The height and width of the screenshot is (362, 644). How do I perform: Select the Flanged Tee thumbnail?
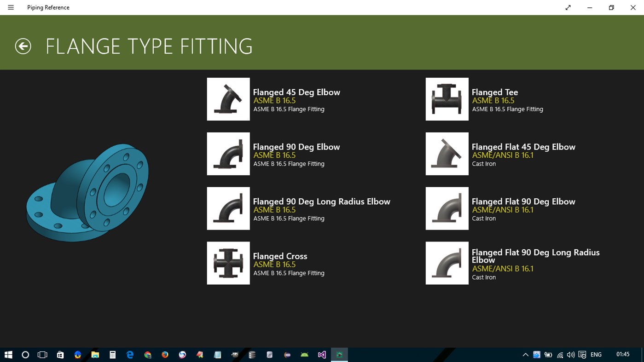coord(447,99)
